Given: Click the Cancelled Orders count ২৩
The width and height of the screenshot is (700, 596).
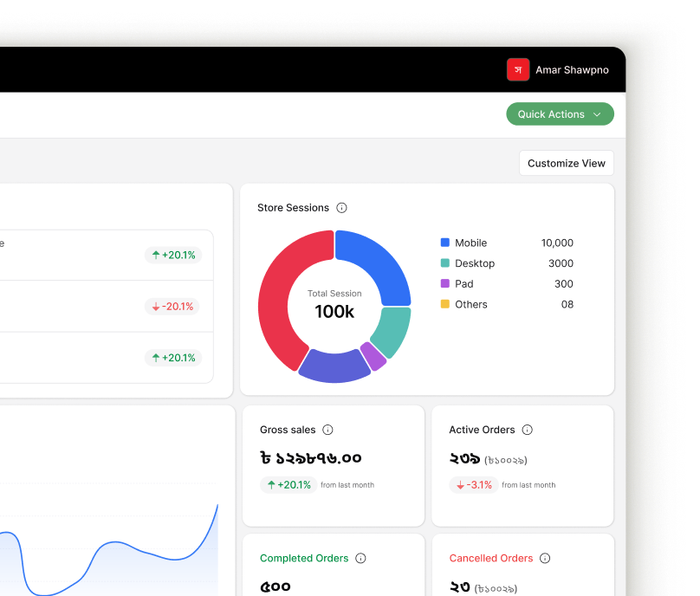Looking at the screenshot, I should tap(460, 586).
